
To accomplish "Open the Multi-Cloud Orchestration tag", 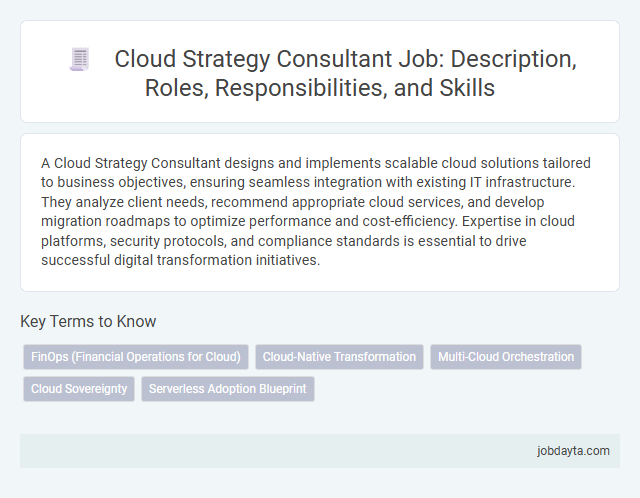I will click(x=506, y=357).
